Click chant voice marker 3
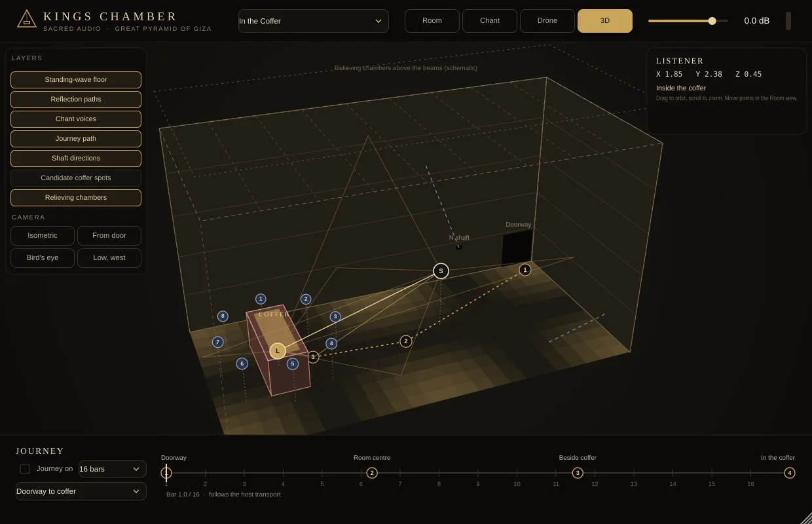This screenshot has width=812, height=524. (x=335, y=317)
